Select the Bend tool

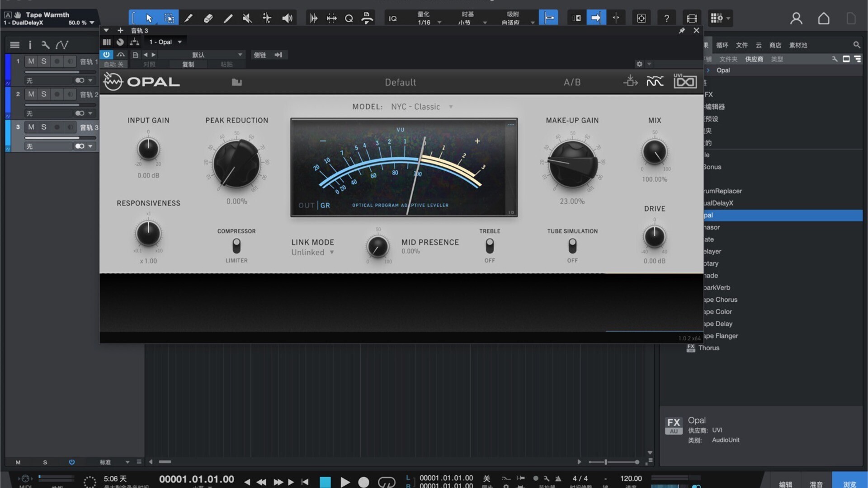[267, 18]
